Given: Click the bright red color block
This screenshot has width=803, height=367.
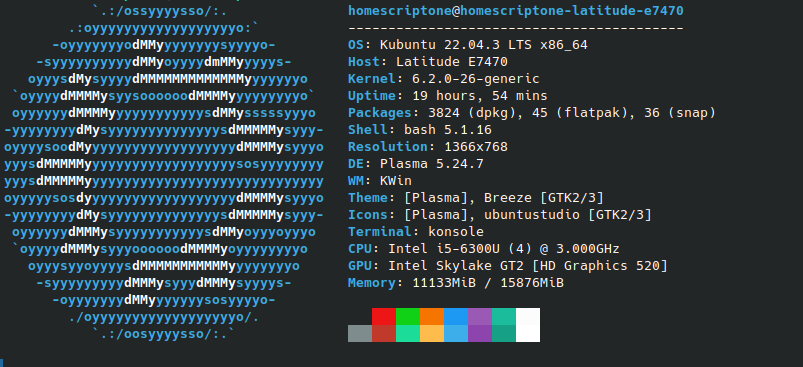Looking at the screenshot, I should pyautogui.click(x=384, y=316).
